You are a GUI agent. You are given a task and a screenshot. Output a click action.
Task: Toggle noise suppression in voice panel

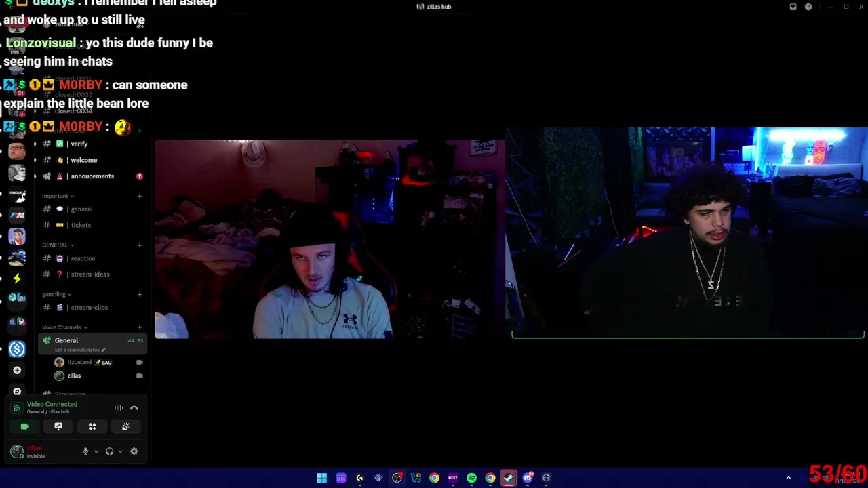[119, 408]
